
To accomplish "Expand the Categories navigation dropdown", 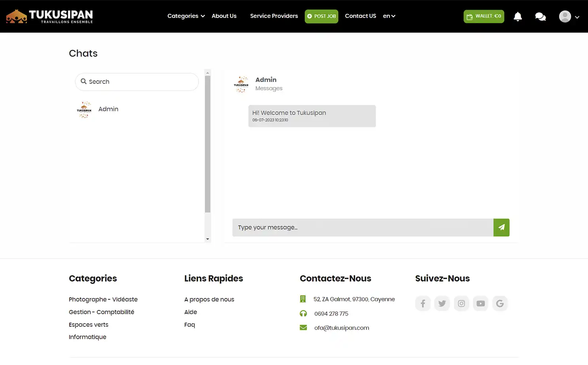I will coord(185,16).
